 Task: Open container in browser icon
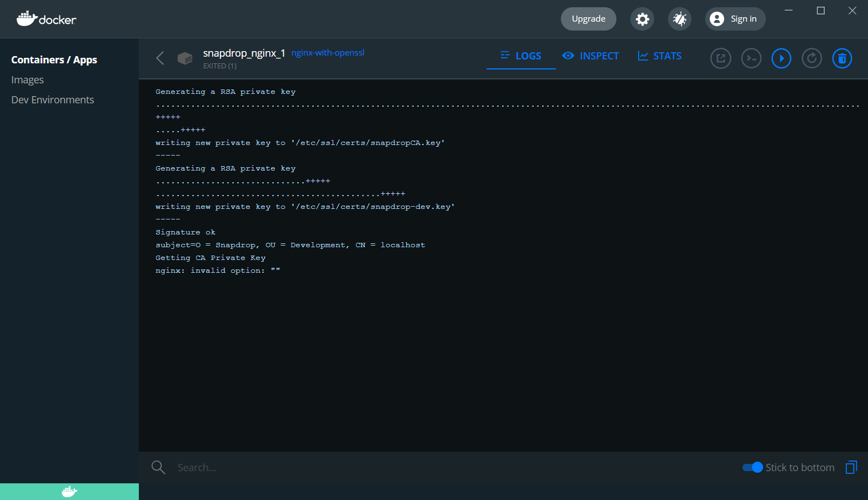pyautogui.click(x=720, y=58)
